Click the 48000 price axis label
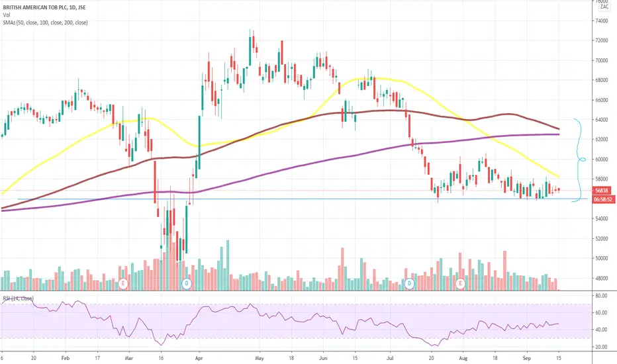Viewport: 617px width, 364px height. (601, 278)
